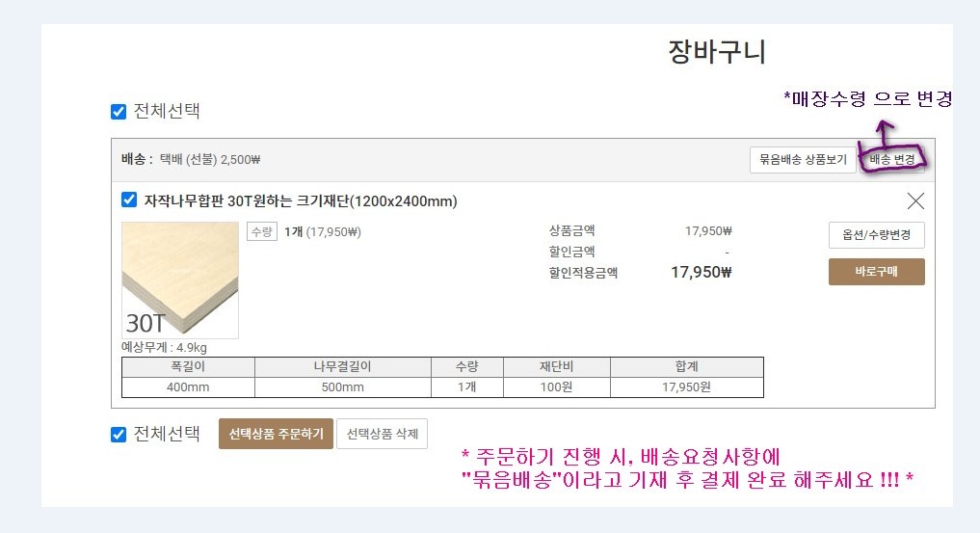This screenshot has height=533, width=980.
Task: Toggle the top 전체선택 checkbox
Action: click(x=119, y=112)
